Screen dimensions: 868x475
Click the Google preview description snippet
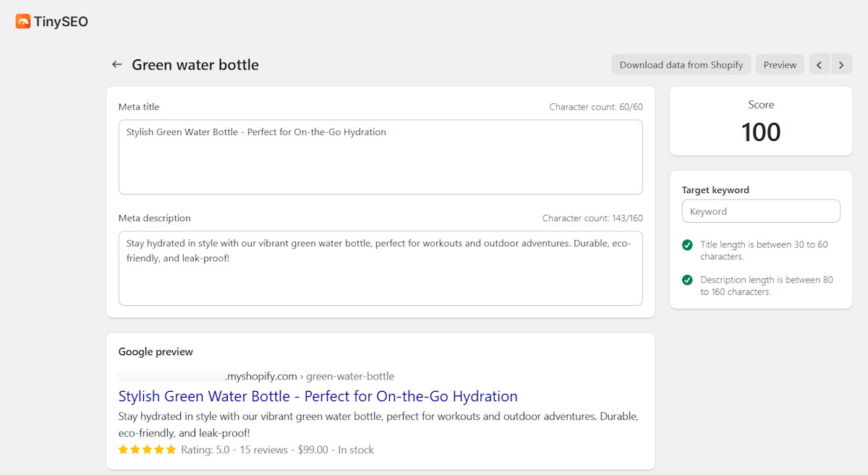378,424
